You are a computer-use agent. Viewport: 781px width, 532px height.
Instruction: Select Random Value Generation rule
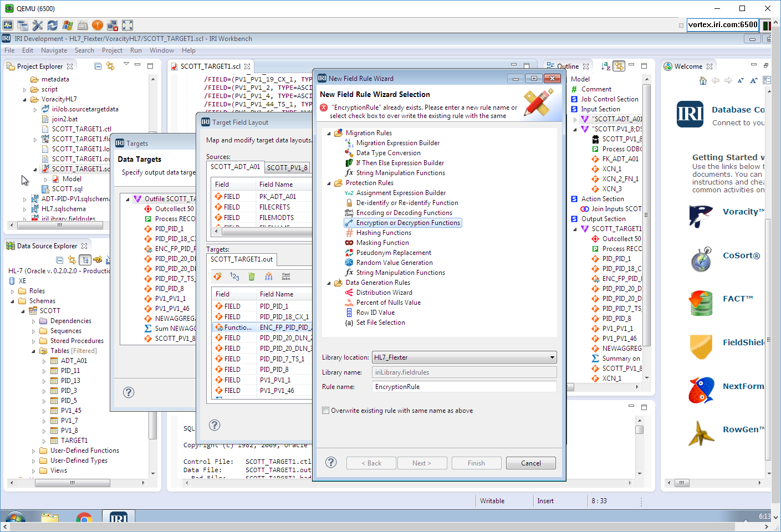(x=394, y=263)
